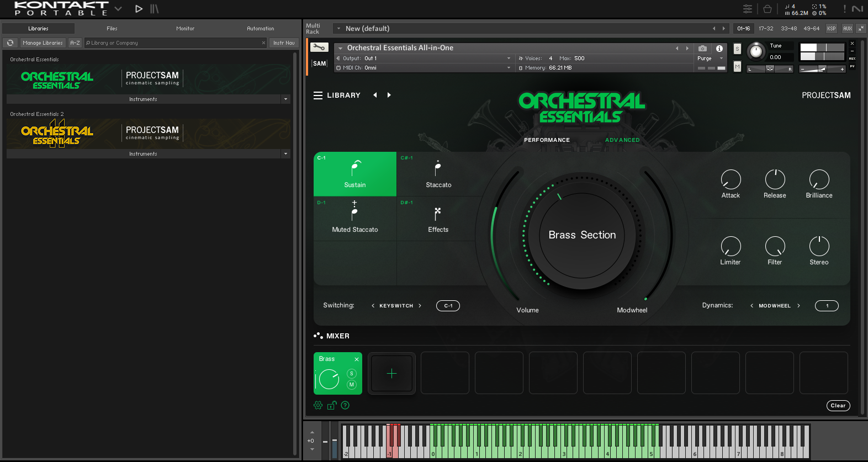Solo the Brass mixer channel
The height and width of the screenshot is (462, 868).
click(352, 374)
